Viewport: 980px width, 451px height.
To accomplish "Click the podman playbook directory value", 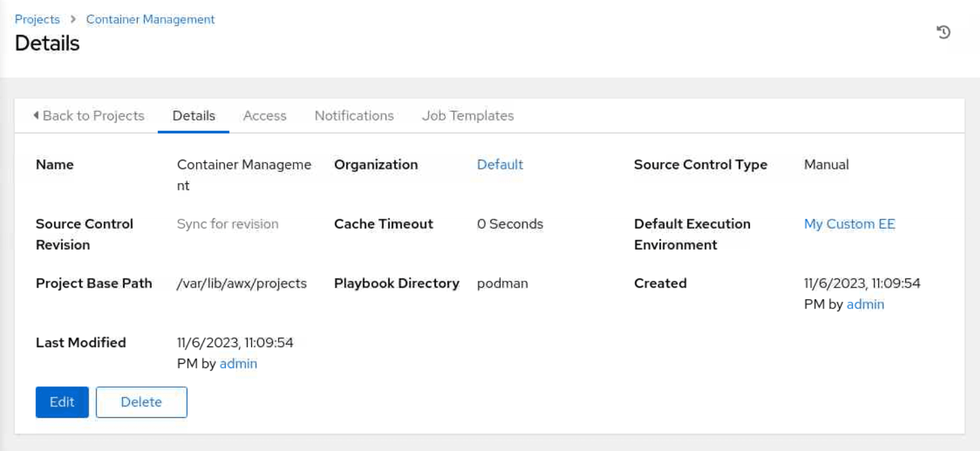I will (x=502, y=284).
